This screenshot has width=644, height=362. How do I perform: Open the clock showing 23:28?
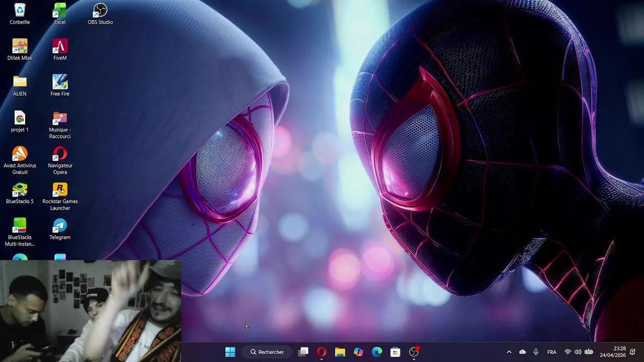(613, 352)
